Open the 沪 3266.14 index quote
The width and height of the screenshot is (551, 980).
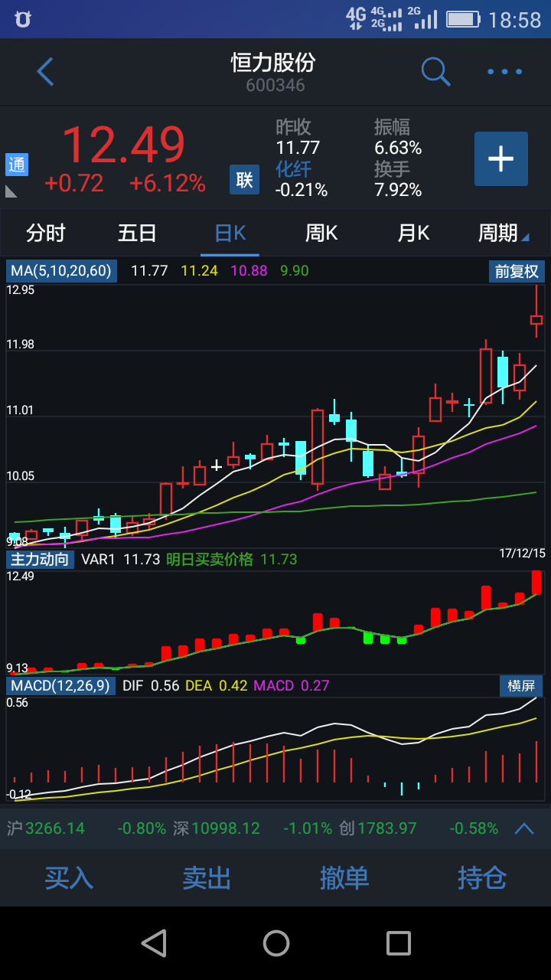click(x=46, y=828)
